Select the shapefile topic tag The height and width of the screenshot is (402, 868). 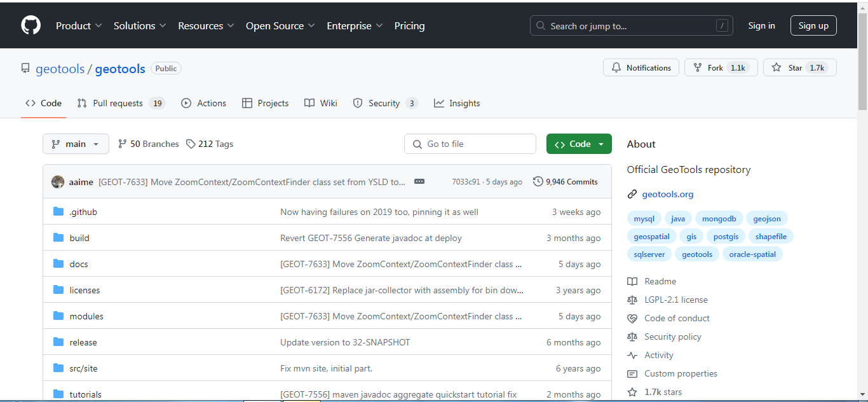pyautogui.click(x=771, y=237)
